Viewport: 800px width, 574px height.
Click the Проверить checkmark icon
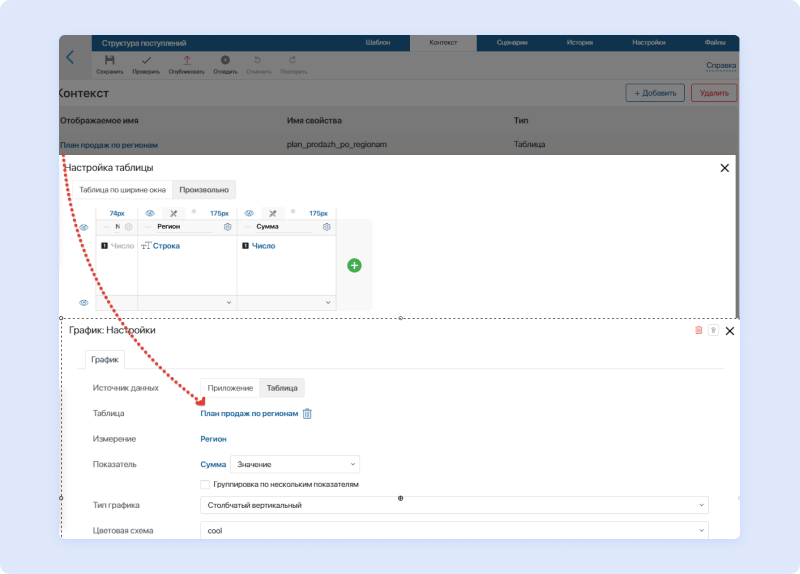click(x=146, y=61)
